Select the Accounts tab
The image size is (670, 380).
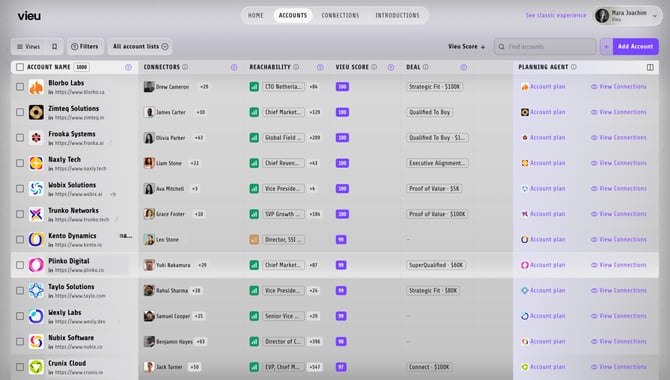coord(293,15)
